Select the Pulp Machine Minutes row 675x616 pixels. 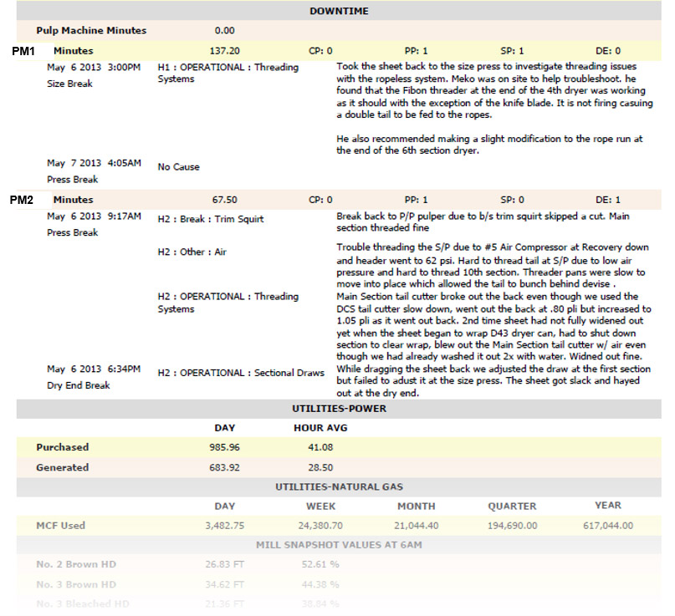[339, 31]
